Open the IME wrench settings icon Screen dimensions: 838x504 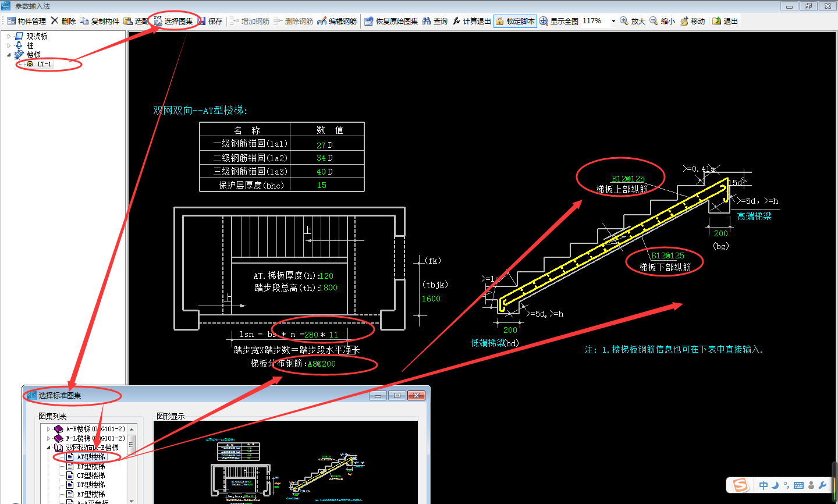tap(822, 485)
